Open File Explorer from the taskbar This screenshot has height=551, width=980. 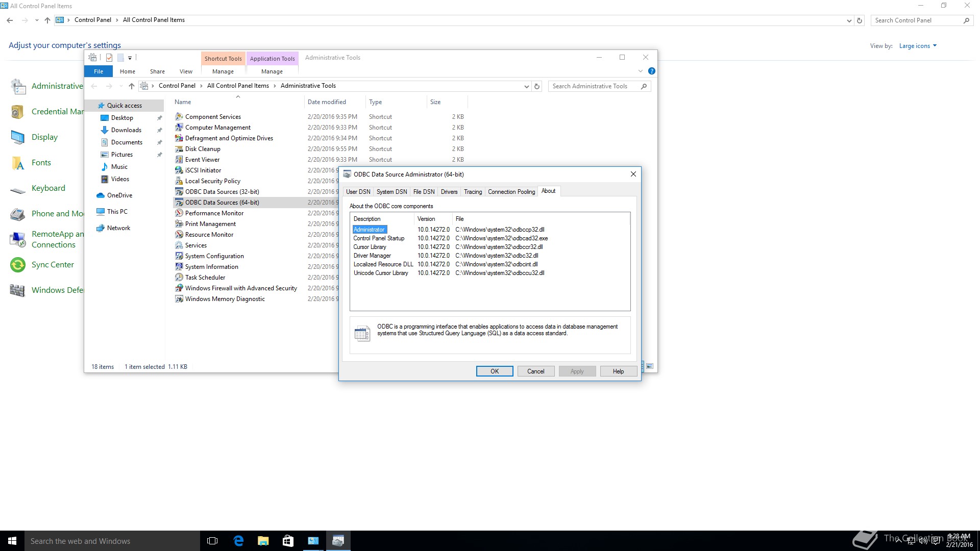coord(263,541)
